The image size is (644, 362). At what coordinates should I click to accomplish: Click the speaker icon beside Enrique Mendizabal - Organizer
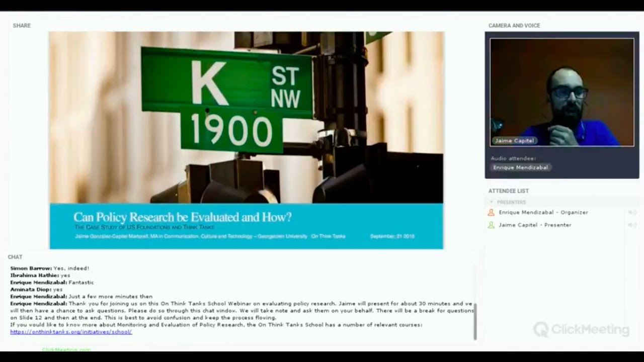[x=632, y=212]
